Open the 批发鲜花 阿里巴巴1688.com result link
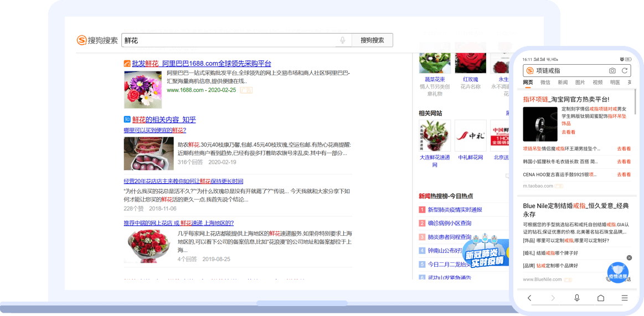This screenshot has height=316, width=644. click(x=201, y=64)
